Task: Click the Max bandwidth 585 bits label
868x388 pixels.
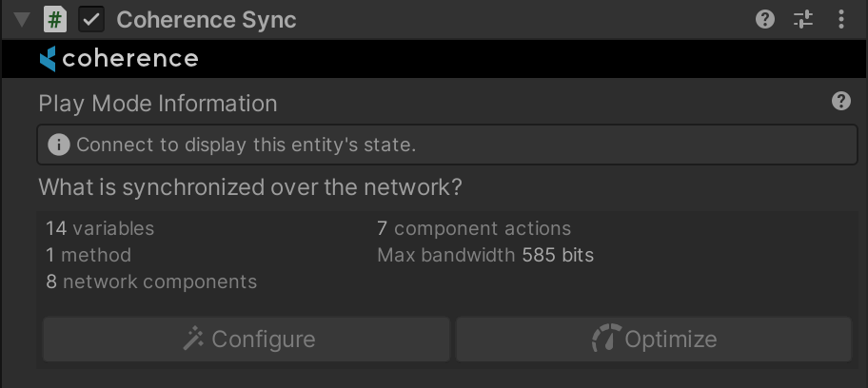Action: [x=485, y=255]
